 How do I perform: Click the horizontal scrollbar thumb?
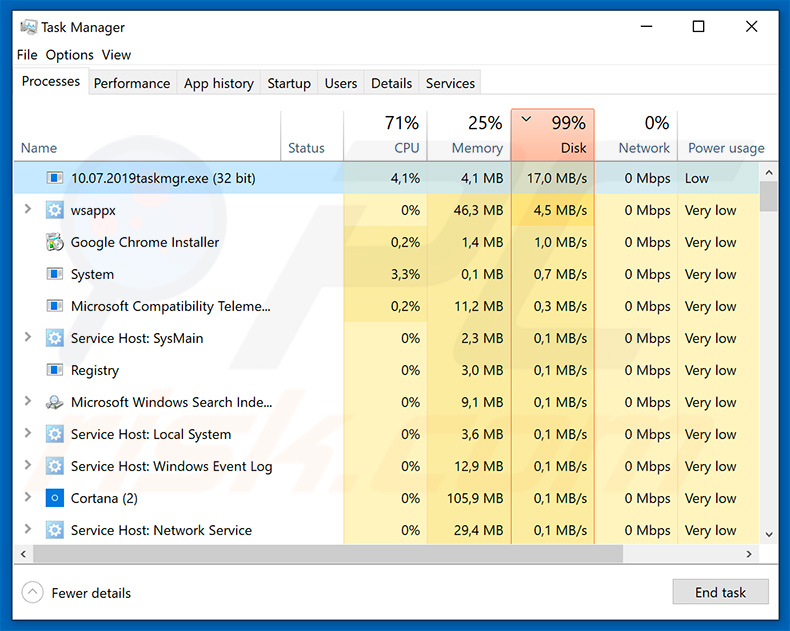[327, 554]
